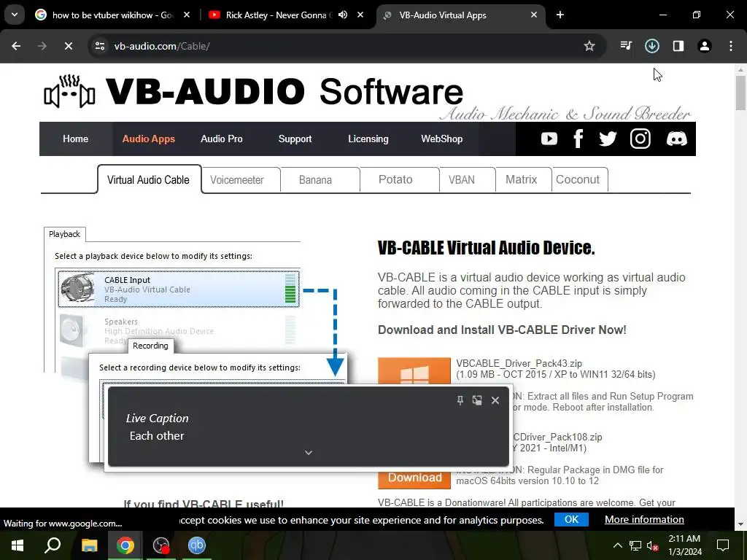
Task: Select the Voicemeeter tab
Action: pyautogui.click(x=241, y=180)
